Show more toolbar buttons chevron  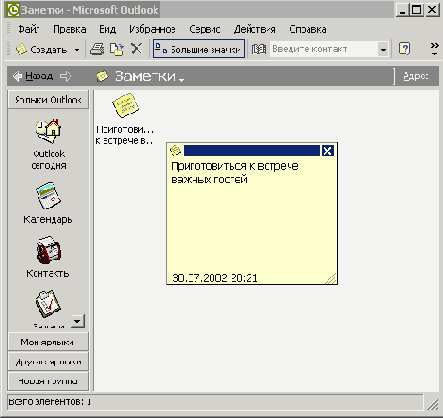pyautogui.click(x=434, y=48)
